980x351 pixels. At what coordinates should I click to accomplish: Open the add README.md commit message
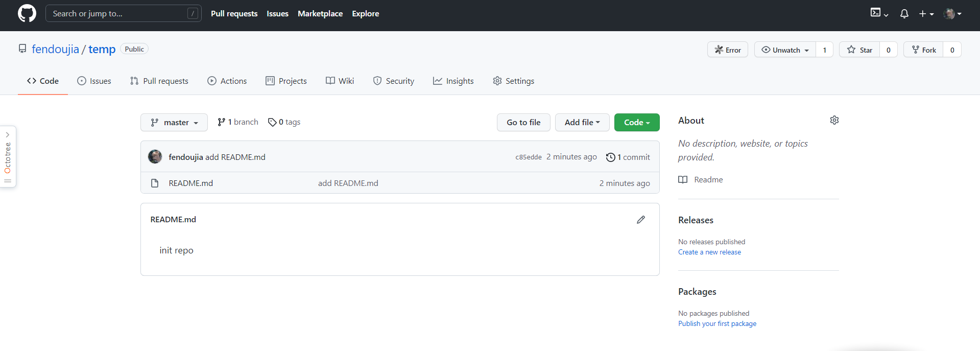tap(235, 157)
